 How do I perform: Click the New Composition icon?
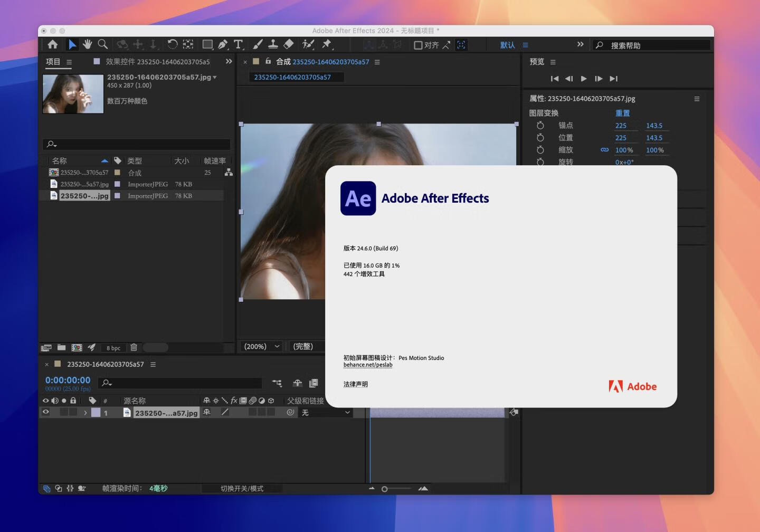pos(77,347)
